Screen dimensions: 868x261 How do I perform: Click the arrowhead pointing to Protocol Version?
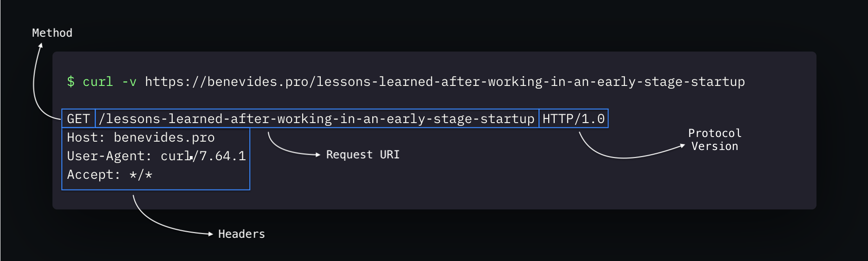click(682, 146)
